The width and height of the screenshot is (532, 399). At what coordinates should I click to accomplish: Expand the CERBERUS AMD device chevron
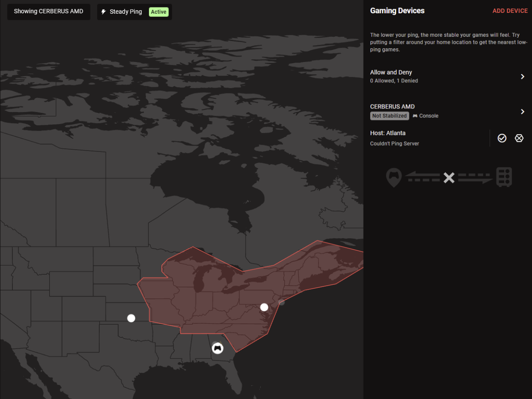tap(523, 112)
